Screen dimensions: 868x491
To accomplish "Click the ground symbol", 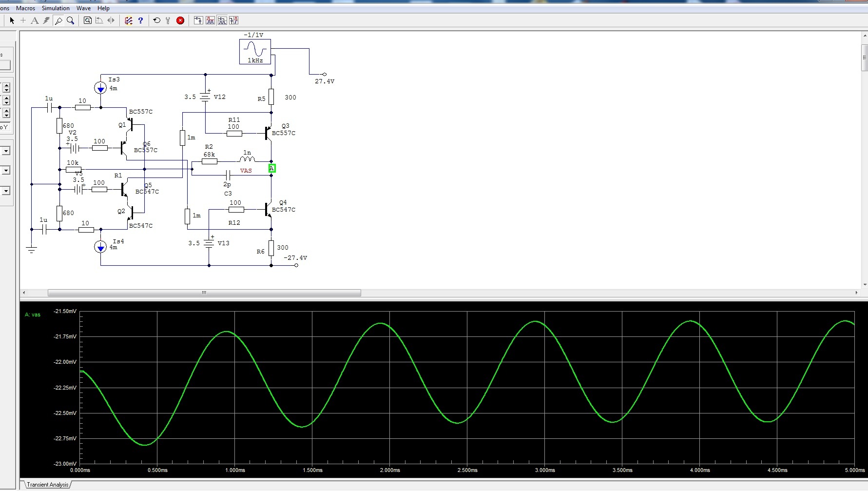I will click(x=31, y=250).
